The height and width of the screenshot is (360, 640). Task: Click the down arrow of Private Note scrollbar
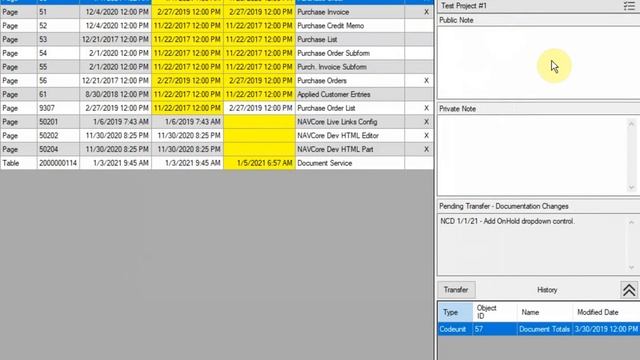(x=631, y=188)
